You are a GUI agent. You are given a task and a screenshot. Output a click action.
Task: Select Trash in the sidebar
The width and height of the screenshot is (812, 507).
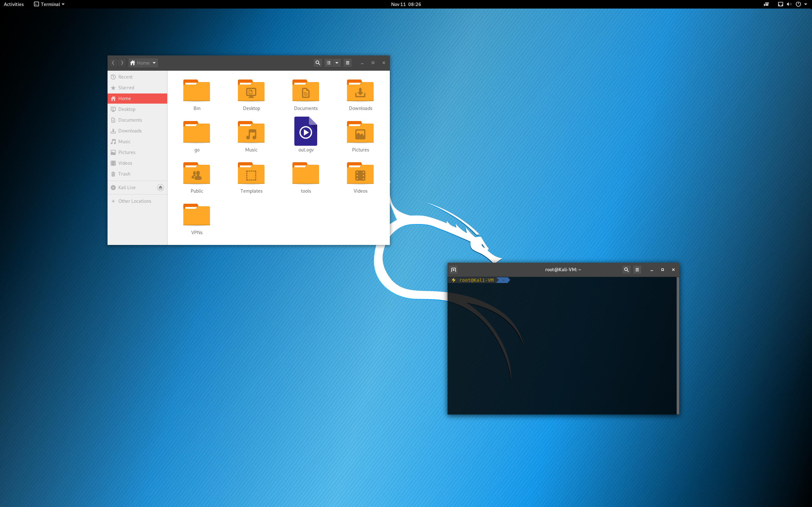(124, 174)
